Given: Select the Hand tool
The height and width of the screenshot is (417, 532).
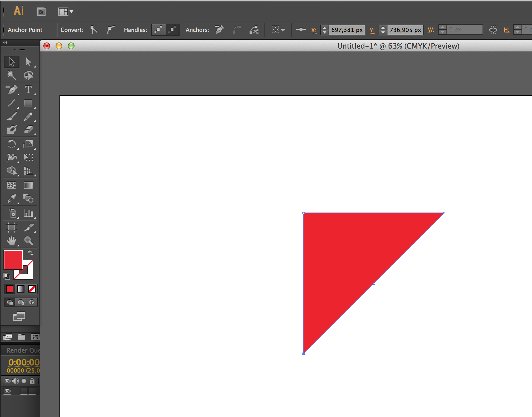Looking at the screenshot, I should click(x=12, y=241).
